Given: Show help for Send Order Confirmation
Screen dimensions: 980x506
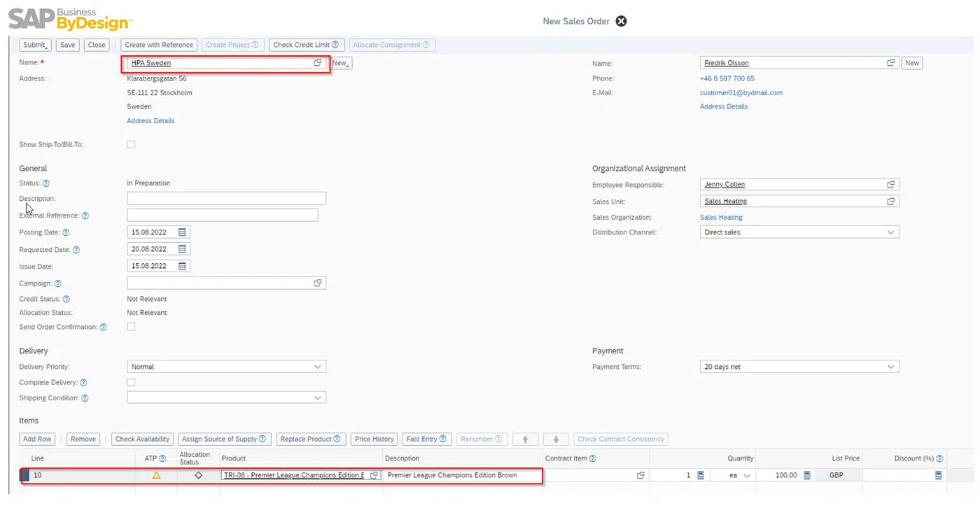Looking at the screenshot, I should point(104,327).
